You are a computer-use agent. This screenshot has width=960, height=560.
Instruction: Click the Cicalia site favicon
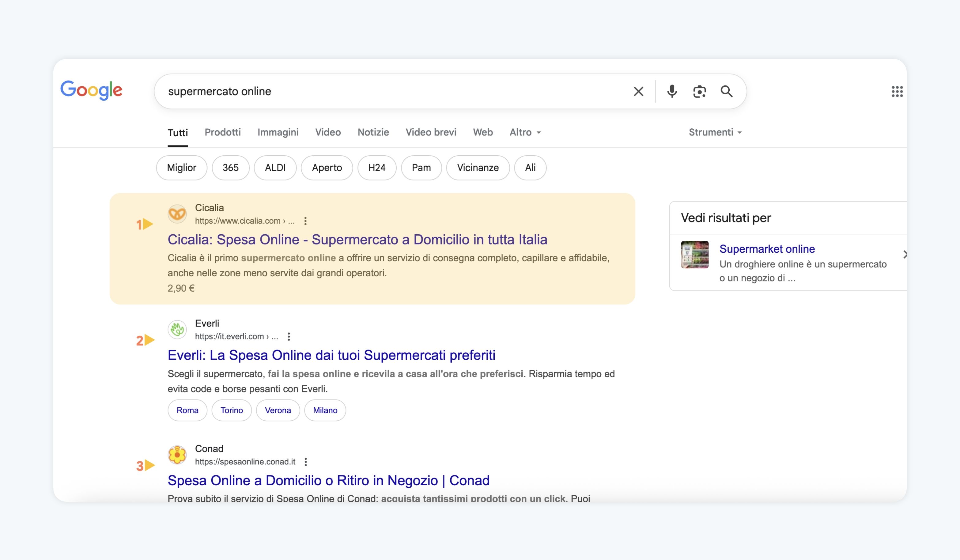coord(177,214)
